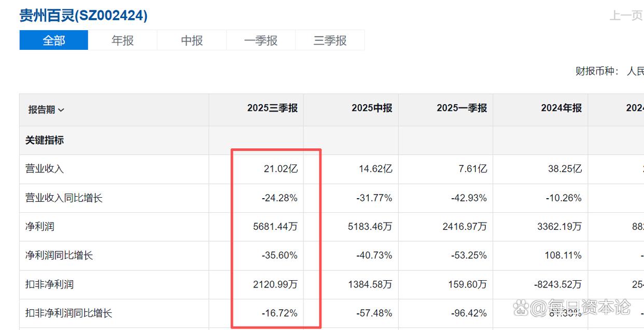This screenshot has height=330, width=644.
Task: Collapse the 关键指标 section row
Action: tap(45, 140)
